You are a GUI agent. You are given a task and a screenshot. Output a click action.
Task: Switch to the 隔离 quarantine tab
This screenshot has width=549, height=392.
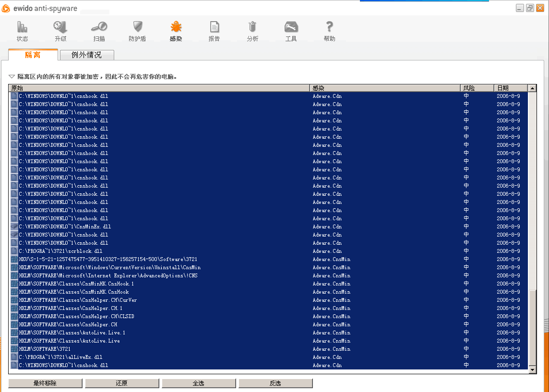[x=33, y=55]
